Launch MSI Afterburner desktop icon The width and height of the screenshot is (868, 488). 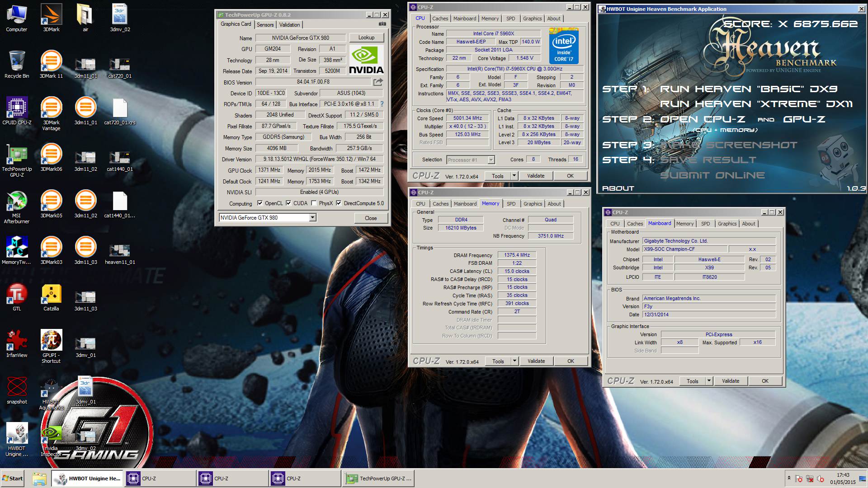pyautogui.click(x=17, y=207)
